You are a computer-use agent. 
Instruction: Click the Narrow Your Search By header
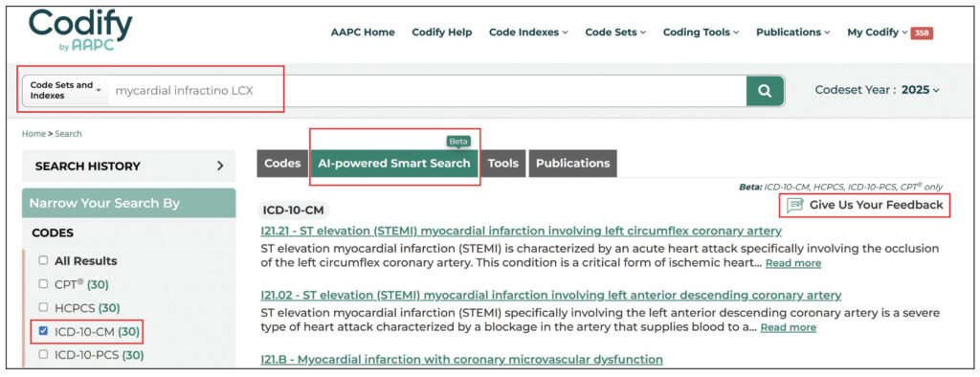point(129,203)
